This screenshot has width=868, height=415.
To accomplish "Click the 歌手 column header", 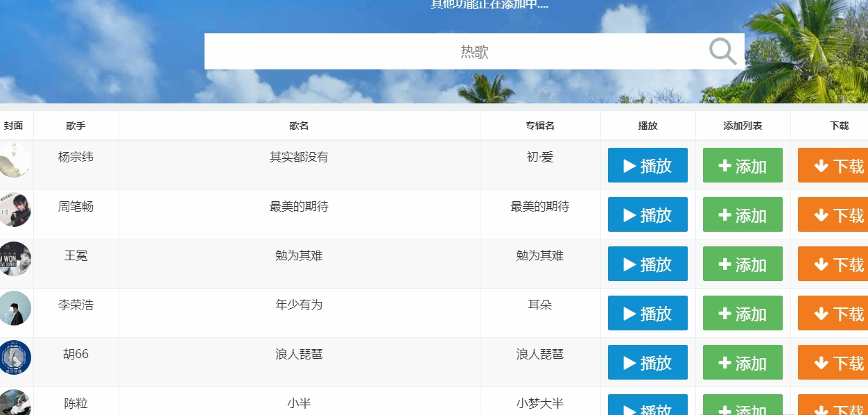I will pyautogui.click(x=76, y=126).
